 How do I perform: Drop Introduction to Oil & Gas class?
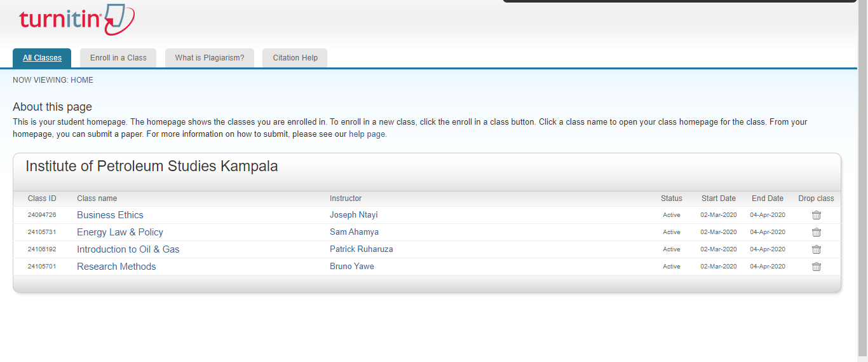(x=817, y=249)
